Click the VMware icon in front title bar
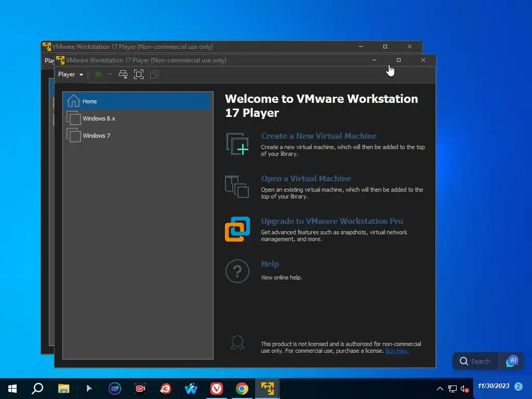 tap(60, 60)
